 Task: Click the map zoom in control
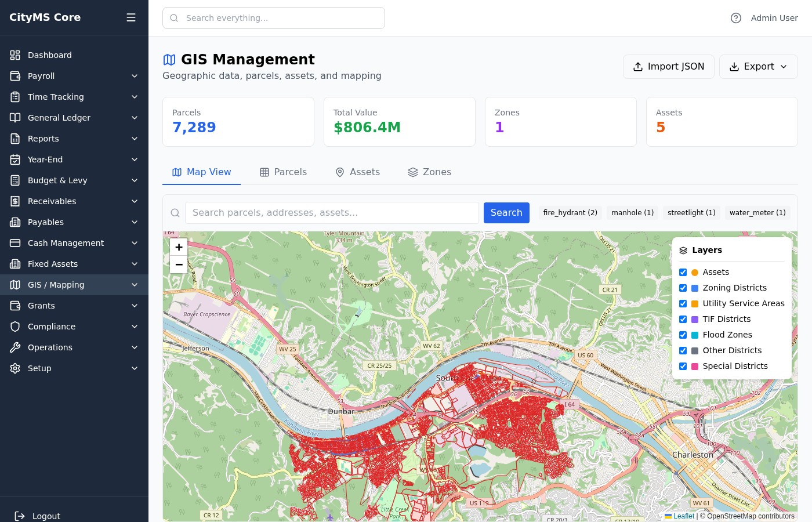[179, 246]
